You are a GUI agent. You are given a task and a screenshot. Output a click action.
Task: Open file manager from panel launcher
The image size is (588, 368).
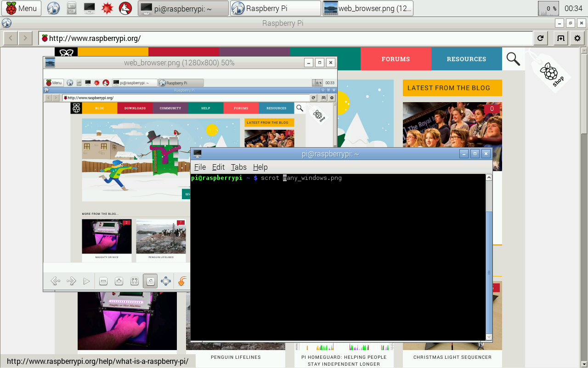tap(71, 8)
